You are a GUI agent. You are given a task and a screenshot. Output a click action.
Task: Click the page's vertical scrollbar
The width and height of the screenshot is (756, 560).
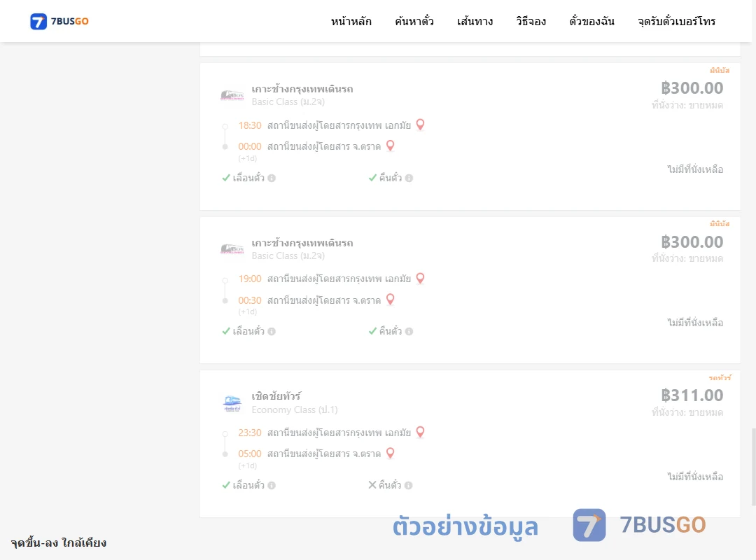[753, 466]
